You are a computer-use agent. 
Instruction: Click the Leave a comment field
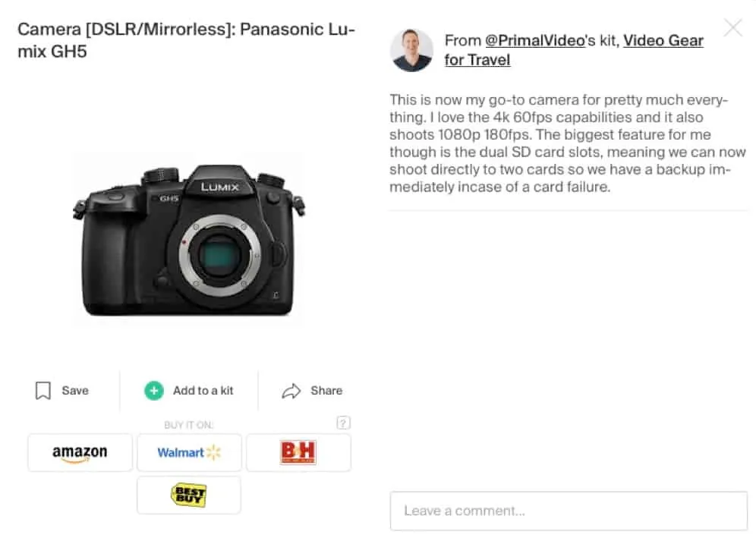pyautogui.click(x=569, y=511)
